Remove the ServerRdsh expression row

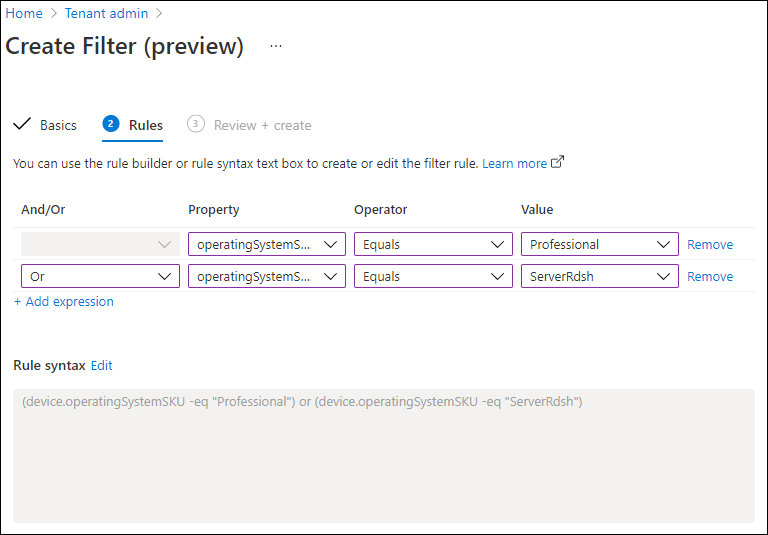710,276
